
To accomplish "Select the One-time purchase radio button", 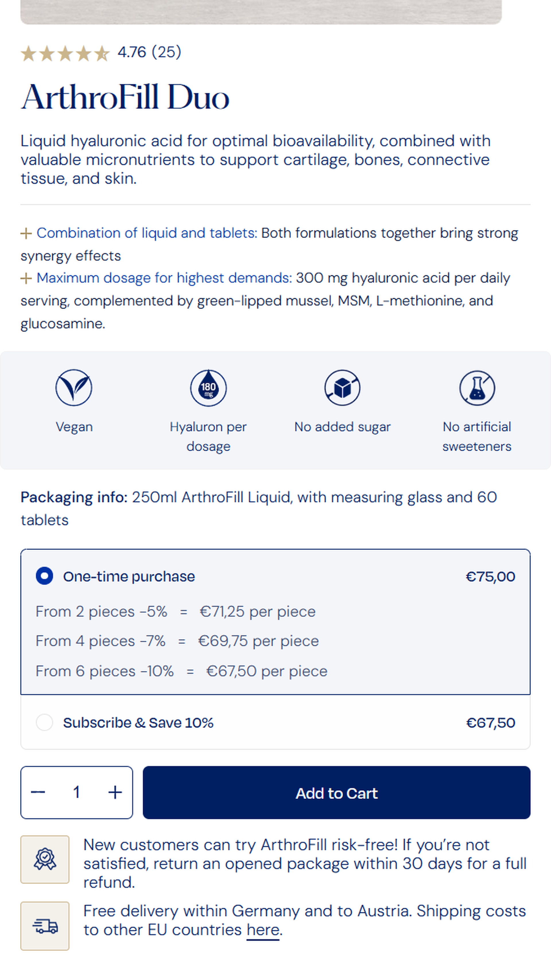I will 44,576.
